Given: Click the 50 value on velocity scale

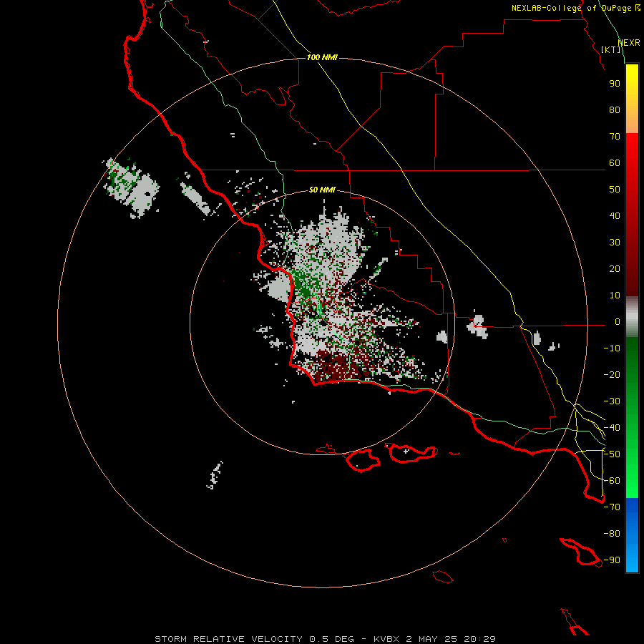Looking at the screenshot, I should click(x=615, y=190).
